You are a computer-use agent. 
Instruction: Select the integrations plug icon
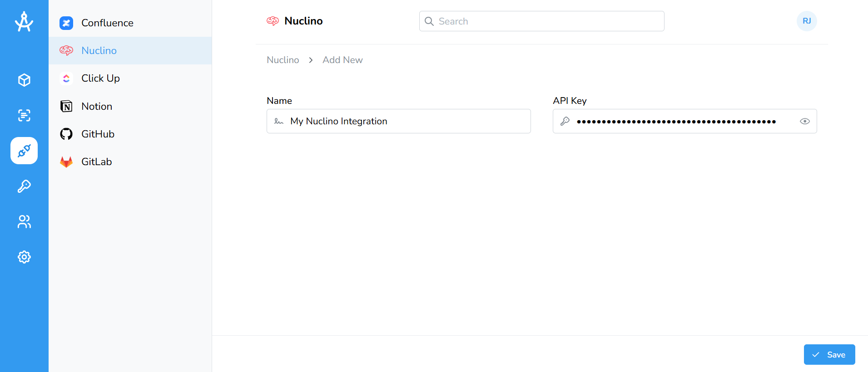24,151
